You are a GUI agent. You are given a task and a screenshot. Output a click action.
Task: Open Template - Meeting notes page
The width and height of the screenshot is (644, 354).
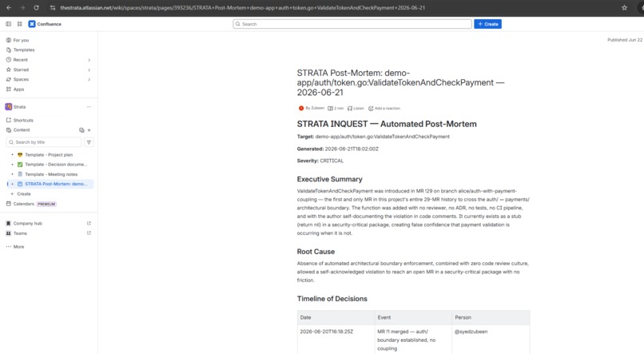tap(51, 174)
